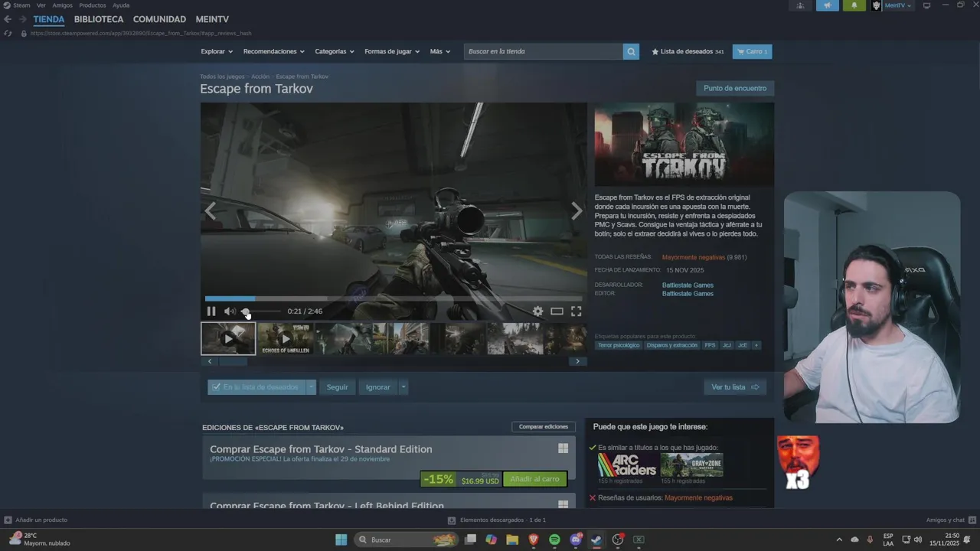This screenshot has width=980, height=551.
Task: Click the 'Buscar en la tienda' search field
Action: [543, 51]
